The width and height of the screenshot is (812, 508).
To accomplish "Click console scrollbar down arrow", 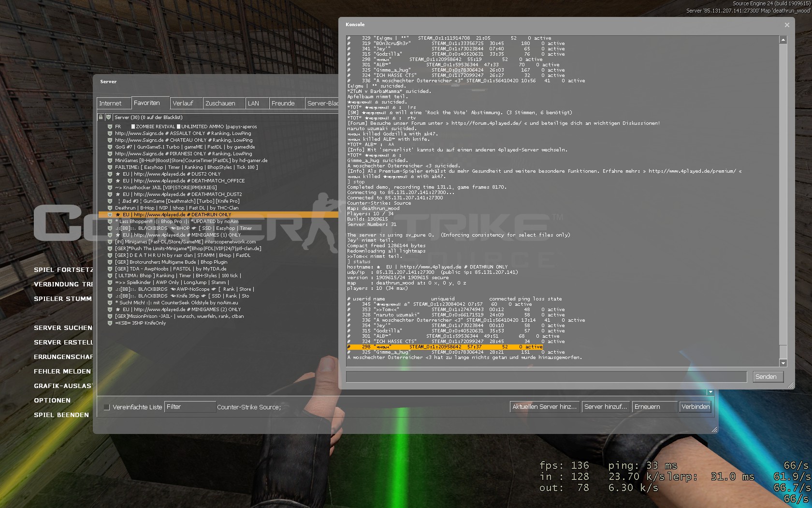I will tap(783, 363).
